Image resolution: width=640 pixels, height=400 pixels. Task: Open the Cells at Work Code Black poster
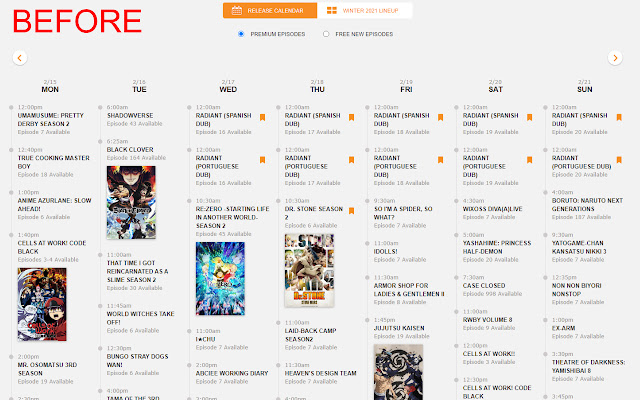coord(42,304)
